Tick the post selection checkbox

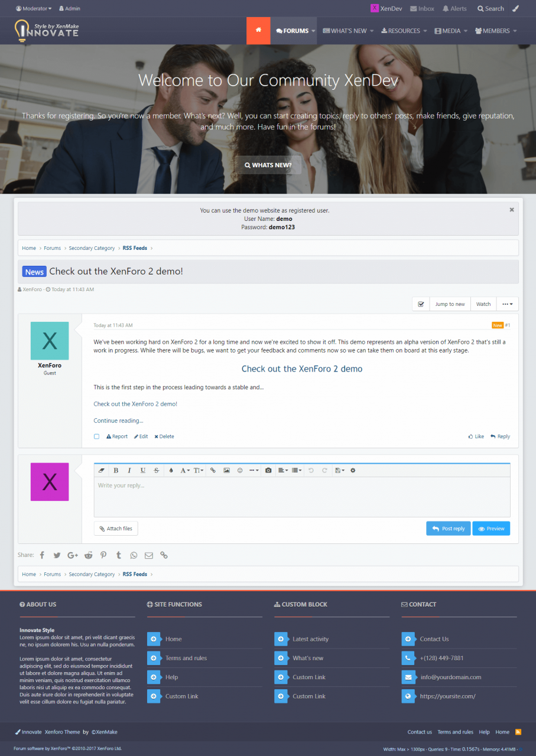pyautogui.click(x=97, y=436)
